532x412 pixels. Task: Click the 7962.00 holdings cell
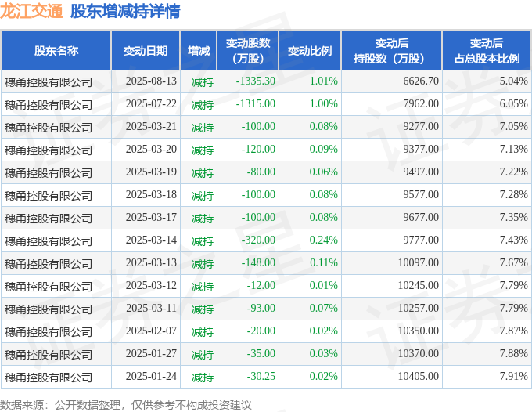421,104
